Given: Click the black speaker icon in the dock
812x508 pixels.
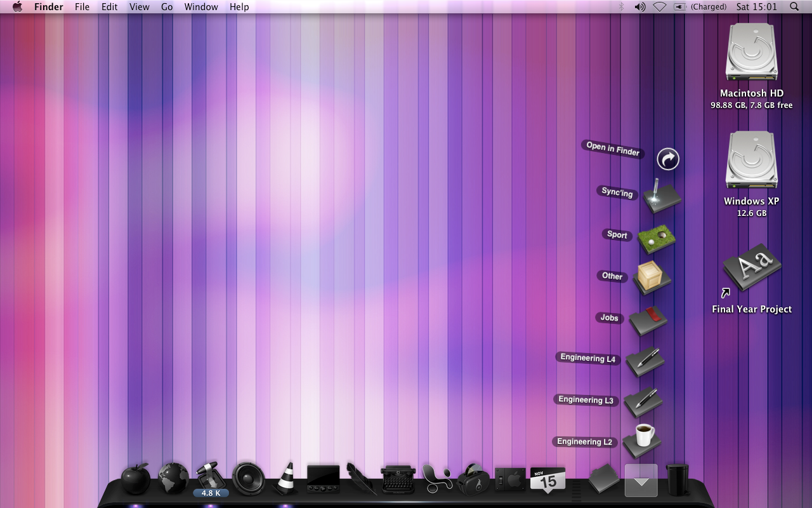Looking at the screenshot, I should point(248,479).
